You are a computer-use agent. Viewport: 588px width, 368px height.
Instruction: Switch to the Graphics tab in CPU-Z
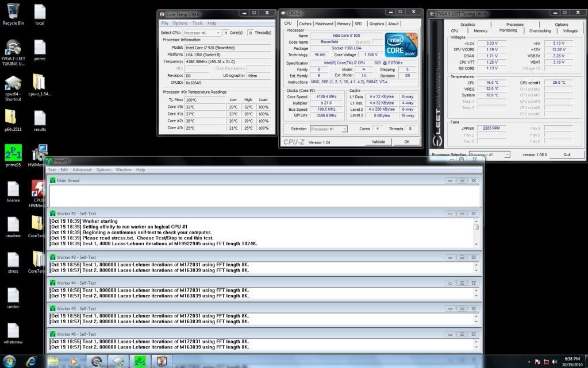tap(376, 24)
